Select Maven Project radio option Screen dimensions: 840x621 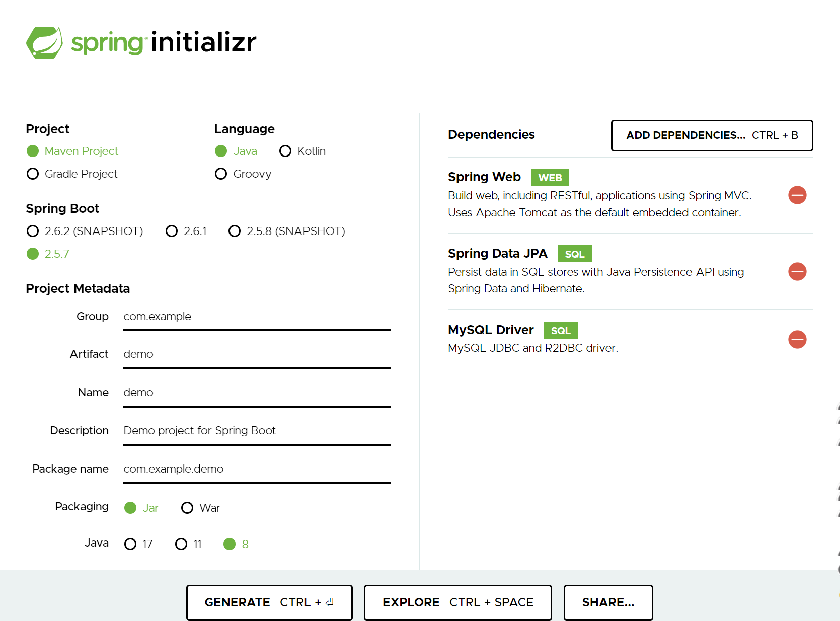pos(72,151)
